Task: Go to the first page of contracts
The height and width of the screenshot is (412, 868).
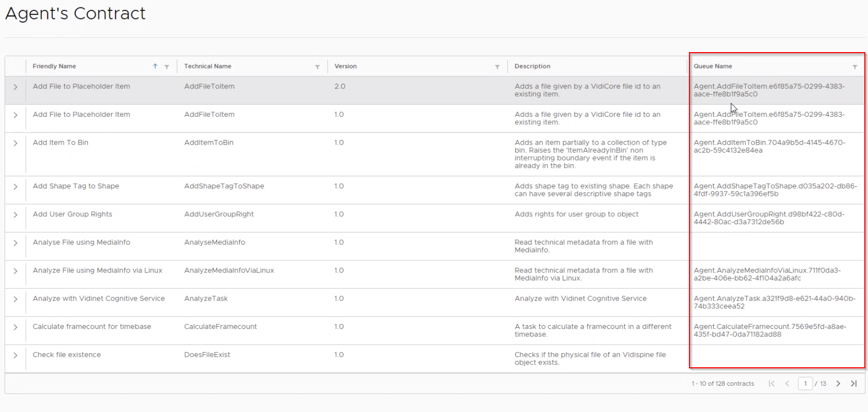Action: pyautogui.click(x=772, y=384)
